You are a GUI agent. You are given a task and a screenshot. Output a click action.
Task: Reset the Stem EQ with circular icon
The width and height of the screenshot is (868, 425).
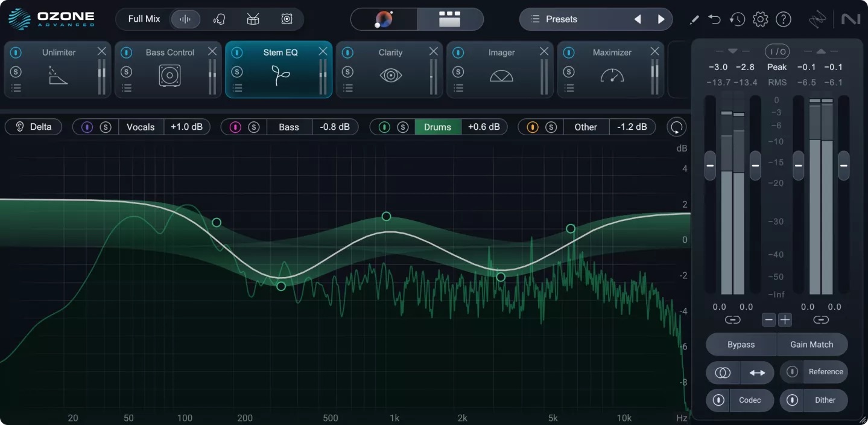677,127
